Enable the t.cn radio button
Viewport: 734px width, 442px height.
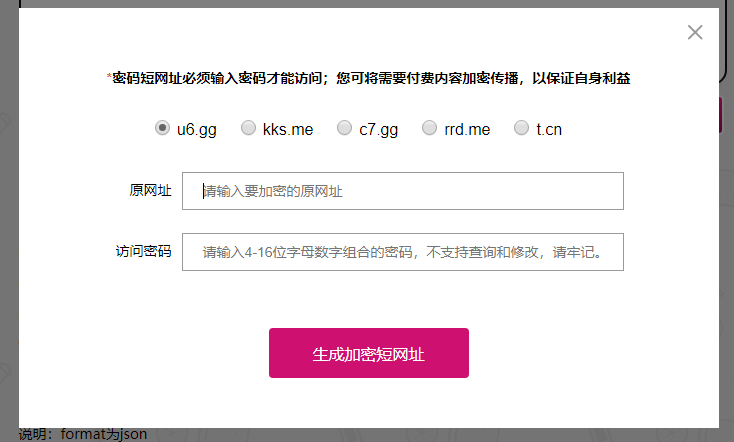[x=521, y=127]
